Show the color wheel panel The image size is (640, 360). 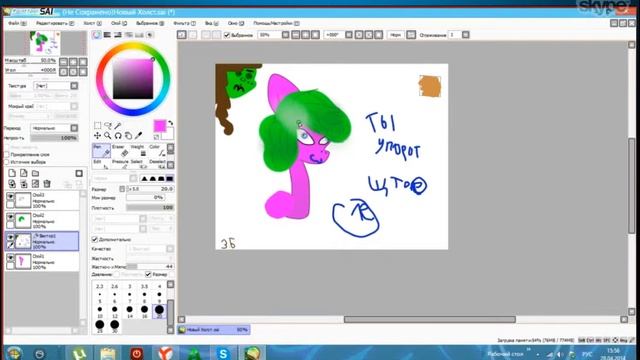point(97,35)
